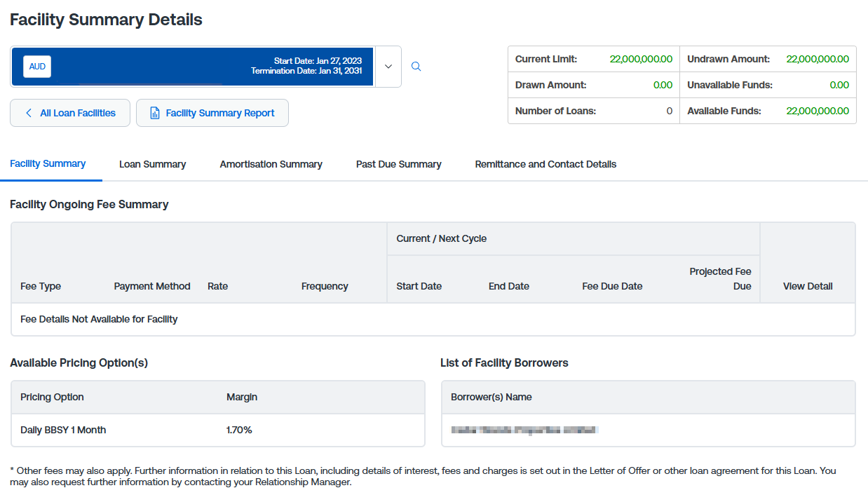The width and height of the screenshot is (868, 495).
Task: Select the Daily BBSY 1 Month row
Action: (x=218, y=430)
